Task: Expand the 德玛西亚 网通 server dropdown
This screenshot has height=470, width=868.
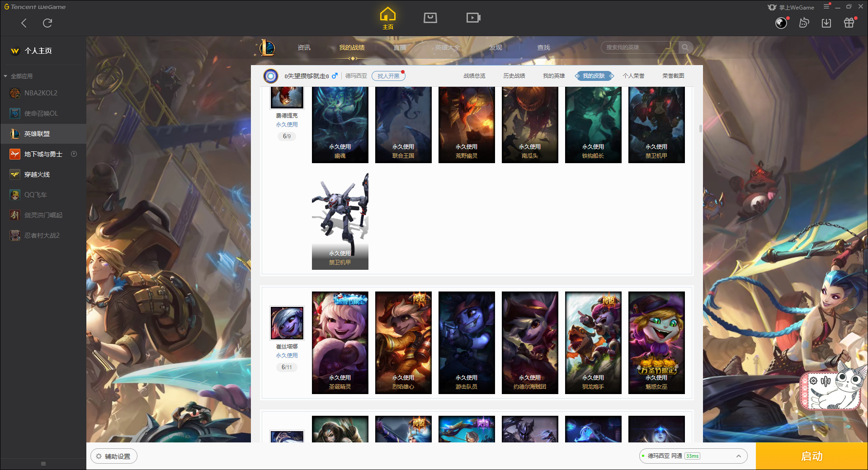Action: (693, 456)
